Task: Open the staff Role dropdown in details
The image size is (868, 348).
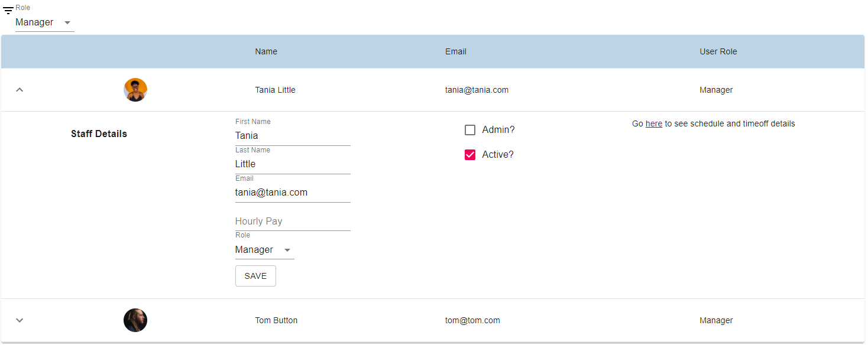Action: point(264,250)
